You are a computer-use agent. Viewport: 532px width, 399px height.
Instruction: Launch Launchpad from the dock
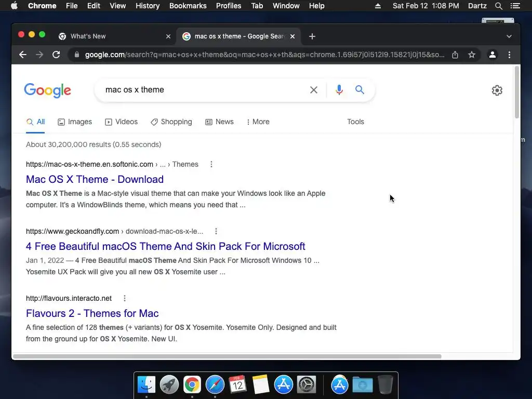(x=169, y=385)
